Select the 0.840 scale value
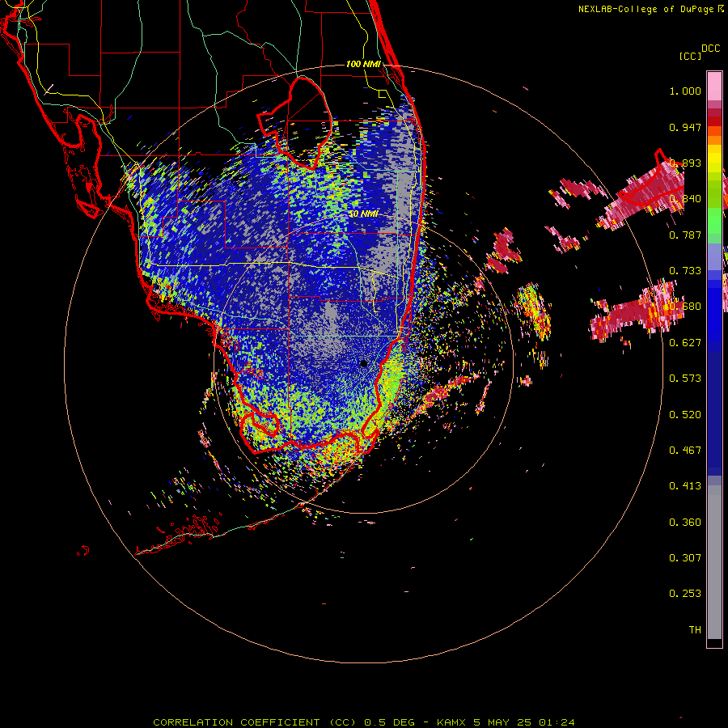The image size is (728, 728). click(685, 199)
